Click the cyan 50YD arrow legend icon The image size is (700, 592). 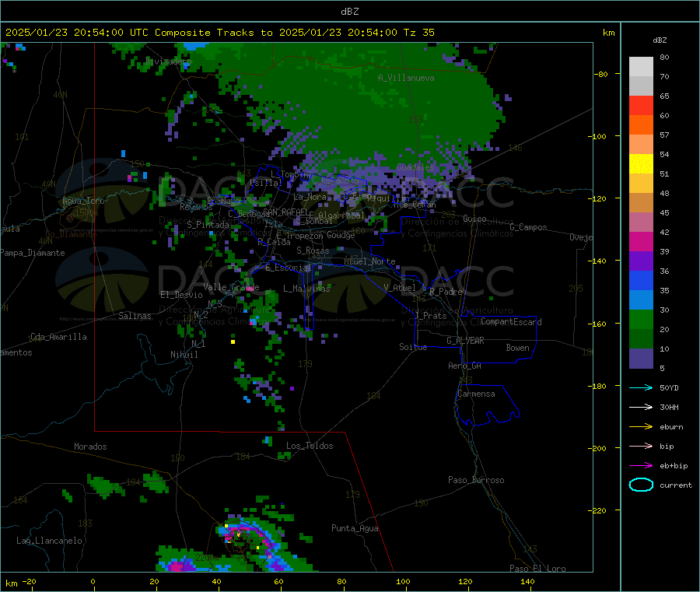pyautogui.click(x=641, y=387)
